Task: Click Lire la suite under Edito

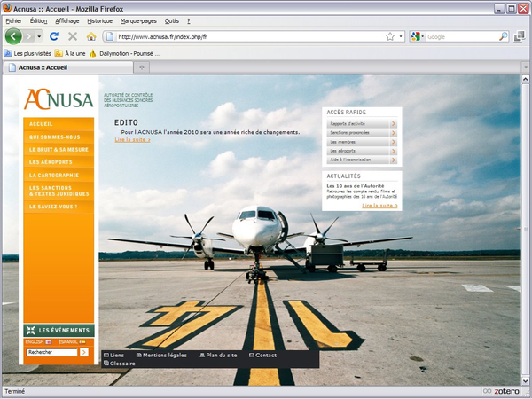Action: point(132,140)
